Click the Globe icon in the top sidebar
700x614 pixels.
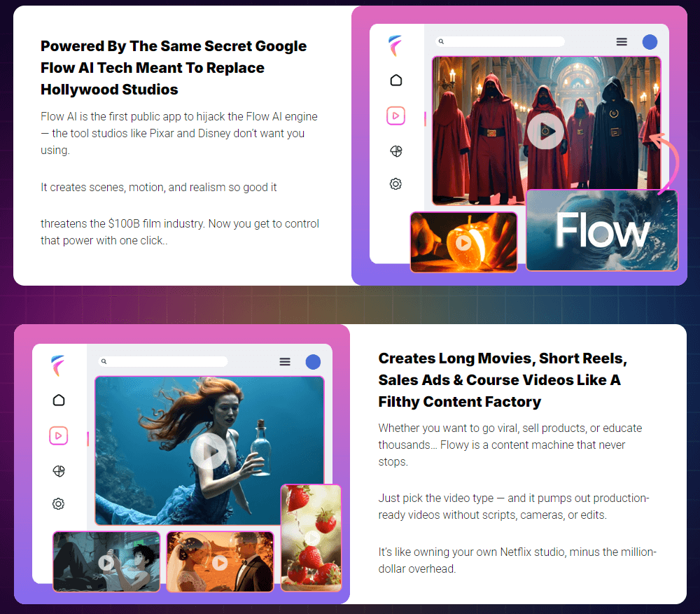(x=396, y=151)
